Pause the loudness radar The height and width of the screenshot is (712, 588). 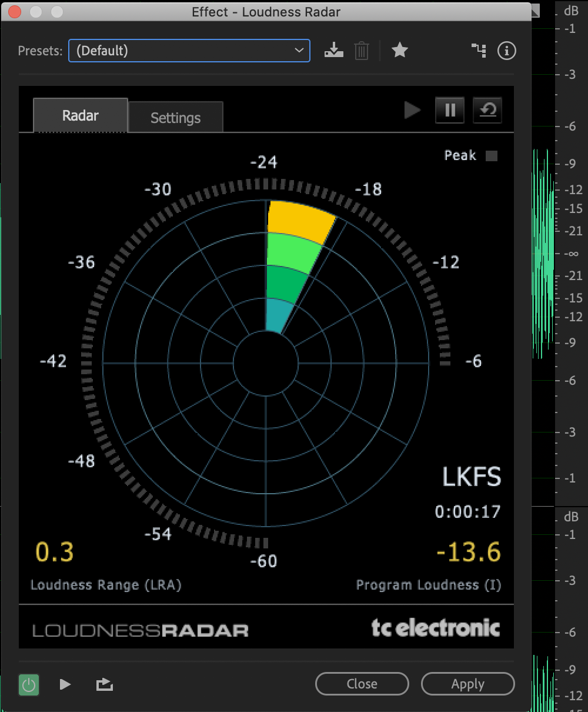pos(450,110)
